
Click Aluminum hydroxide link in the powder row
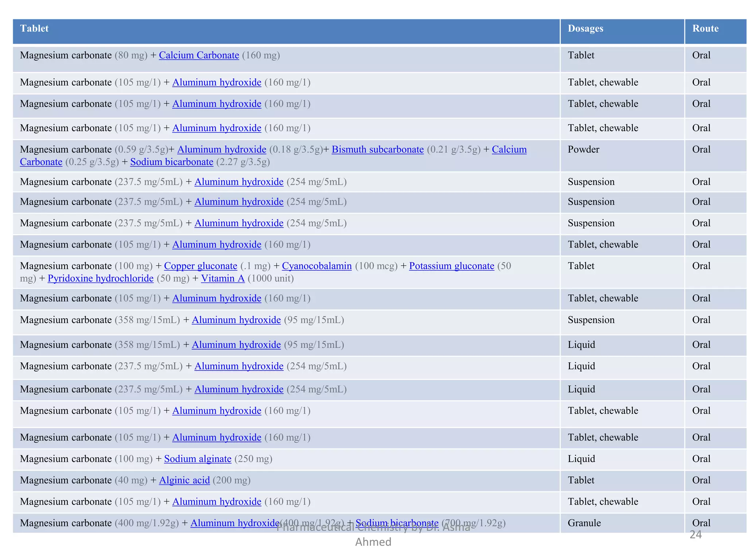pos(221,149)
